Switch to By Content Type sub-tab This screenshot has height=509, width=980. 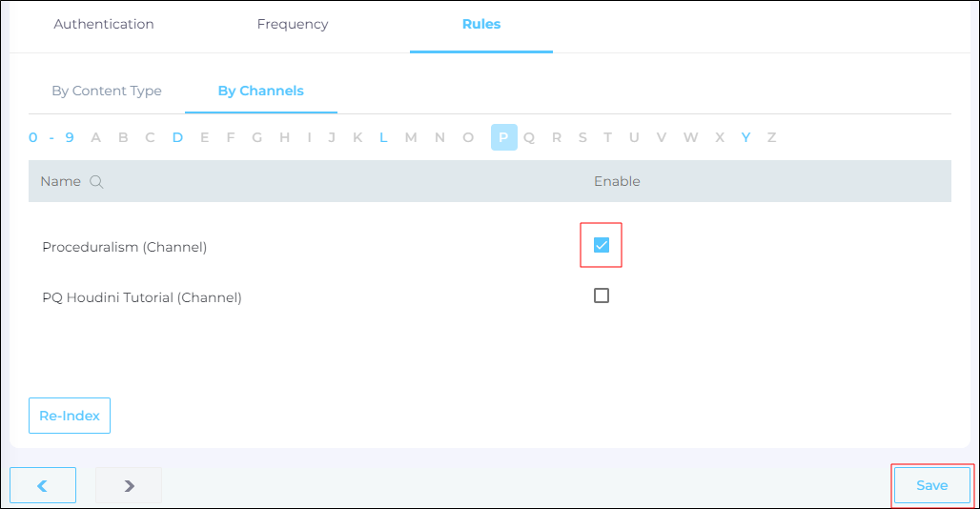tap(107, 91)
